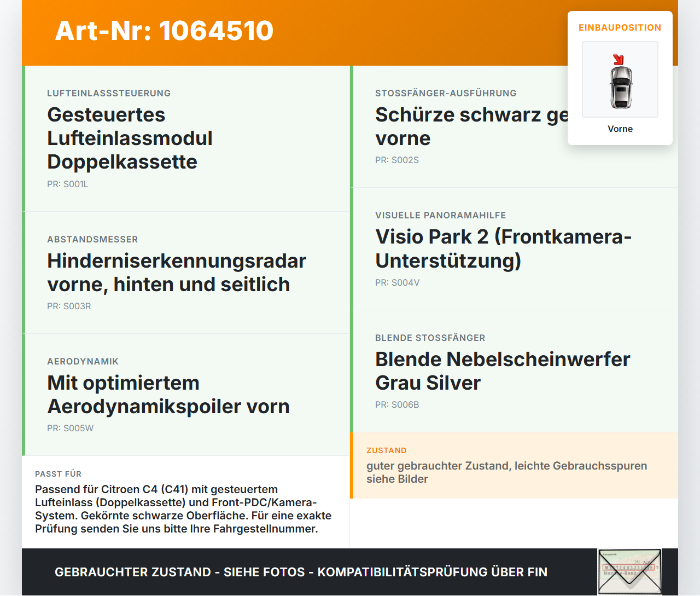The width and height of the screenshot is (700, 596).
Task: Click 'guter gebrauchter Zustand' condition text
Action: (x=506, y=472)
